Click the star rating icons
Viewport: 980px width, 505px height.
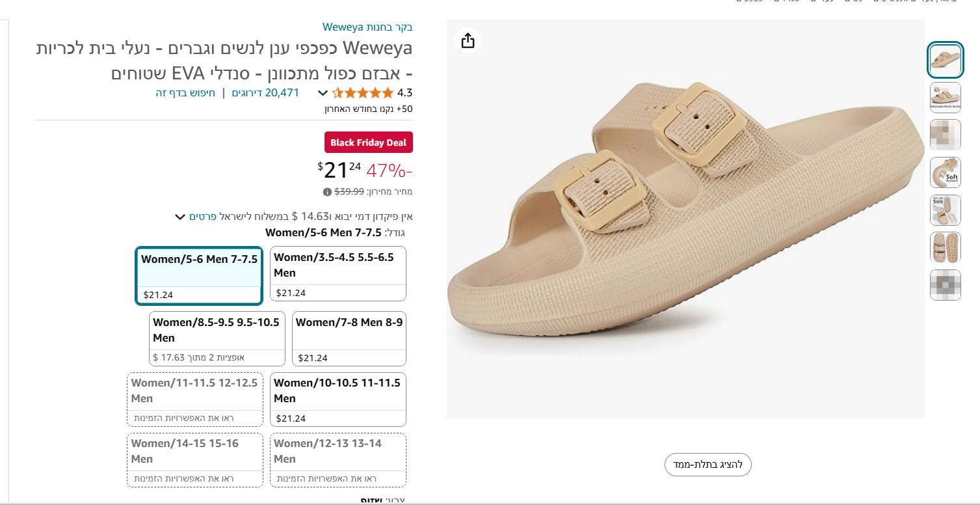tap(363, 92)
